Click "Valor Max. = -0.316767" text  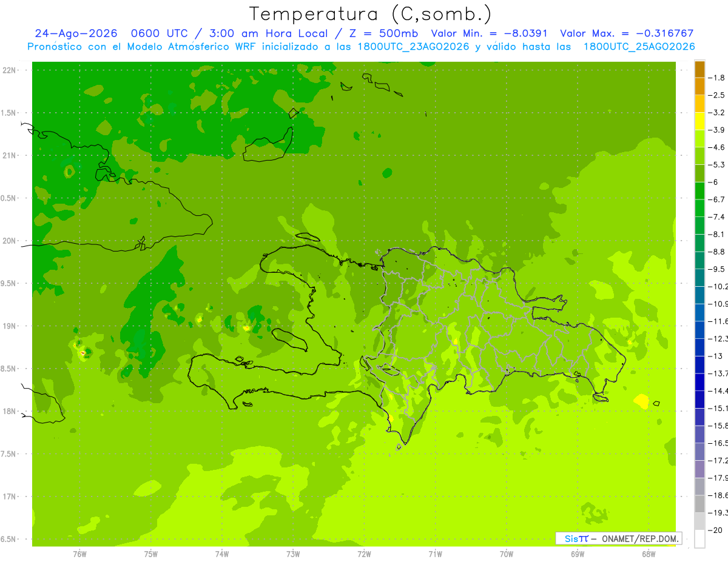(627, 33)
